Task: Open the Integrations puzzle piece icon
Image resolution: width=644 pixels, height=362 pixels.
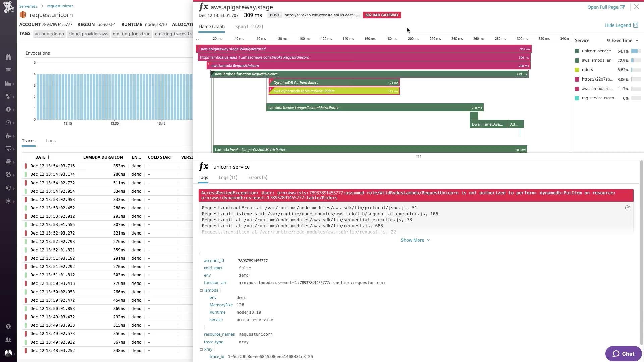Action: (x=8, y=136)
